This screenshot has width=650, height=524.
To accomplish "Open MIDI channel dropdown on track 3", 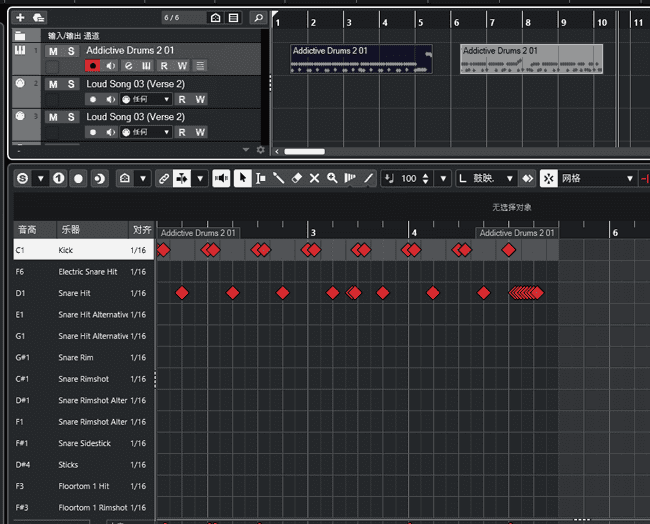I will pos(146,132).
